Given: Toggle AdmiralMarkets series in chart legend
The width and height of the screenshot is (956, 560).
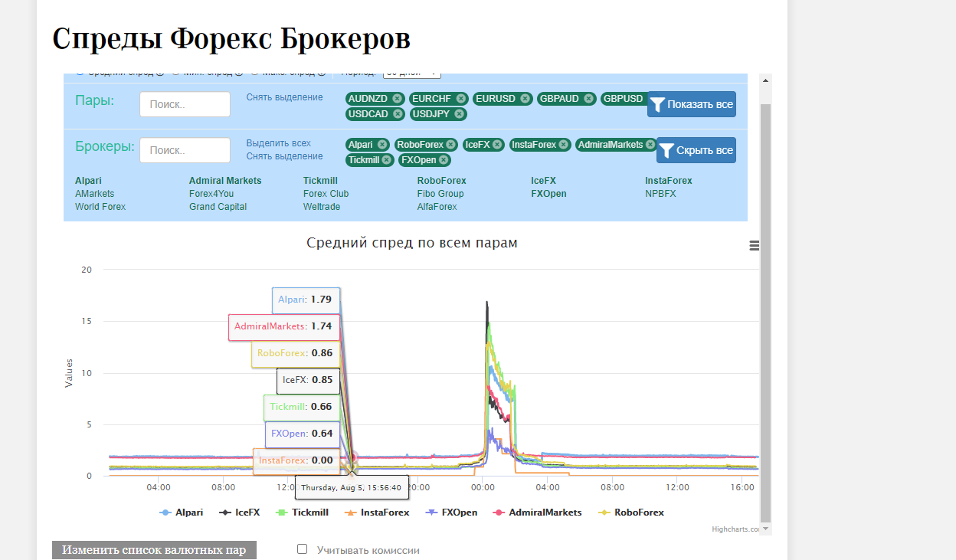Looking at the screenshot, I should 537,513.
